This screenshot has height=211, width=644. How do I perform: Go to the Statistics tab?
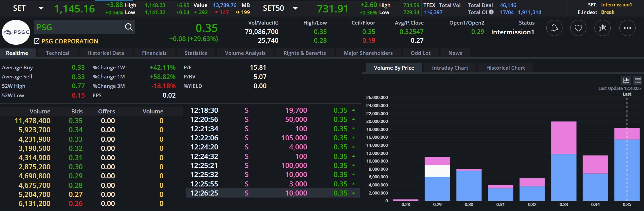click(x=196, y=53)
